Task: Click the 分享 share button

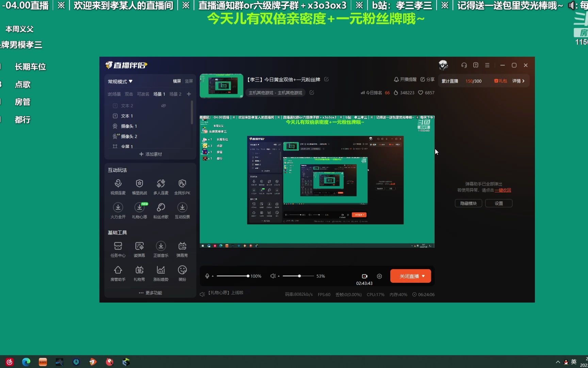Action: coord(427,79)
